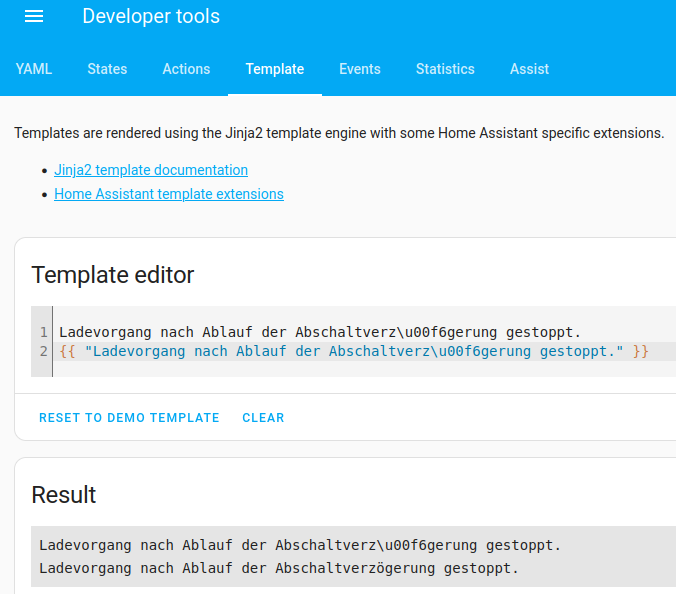
Task: Select the Template tab
Action: (275, 69)
